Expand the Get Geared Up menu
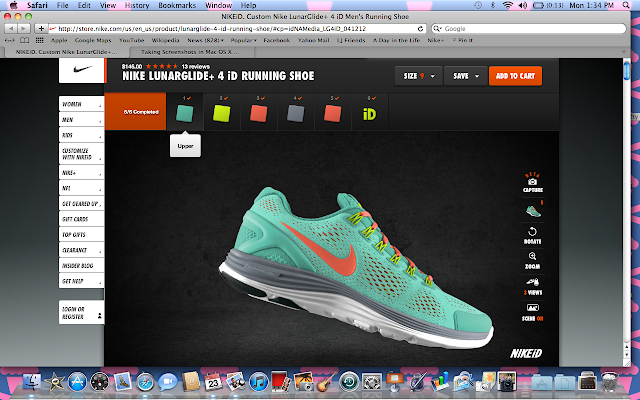Screen dimensions: 640x400 tap(81, 204)
